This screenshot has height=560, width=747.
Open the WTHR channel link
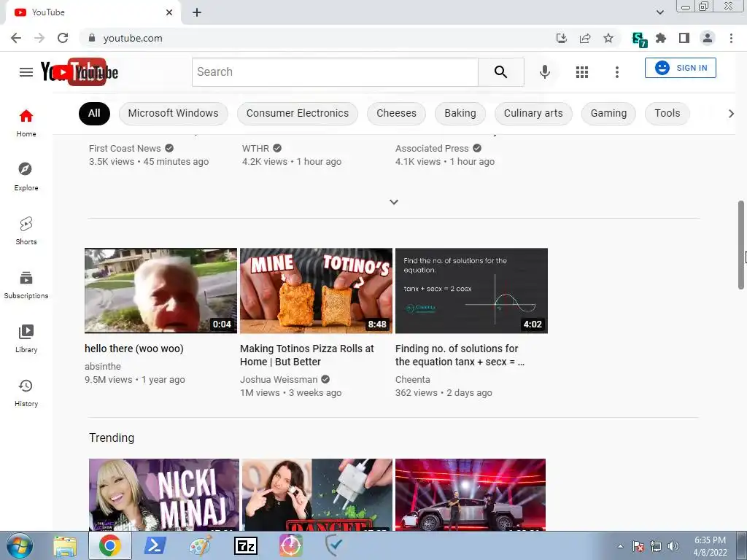[x=255, y=149]
